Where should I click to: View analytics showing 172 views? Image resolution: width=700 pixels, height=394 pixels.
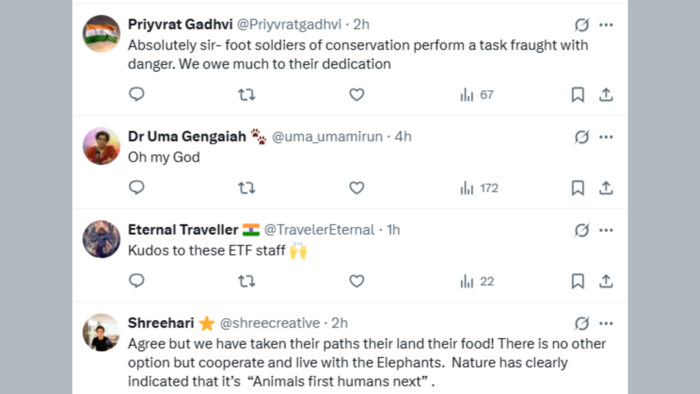tap(479, 188)
